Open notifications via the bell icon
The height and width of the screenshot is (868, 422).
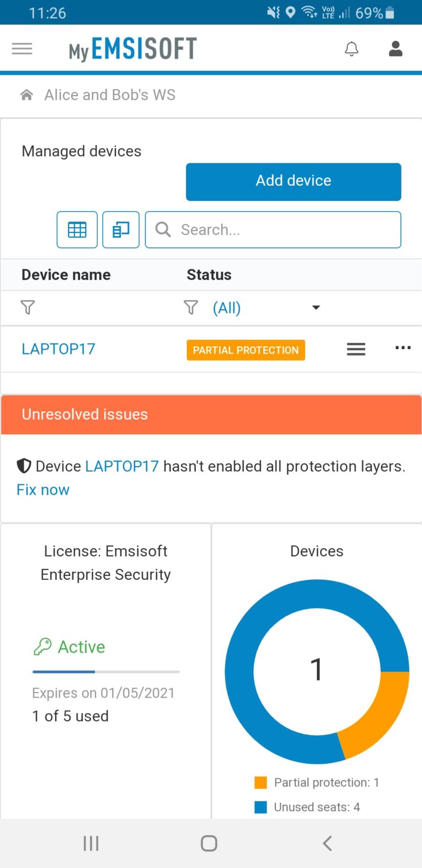[351, 48]
